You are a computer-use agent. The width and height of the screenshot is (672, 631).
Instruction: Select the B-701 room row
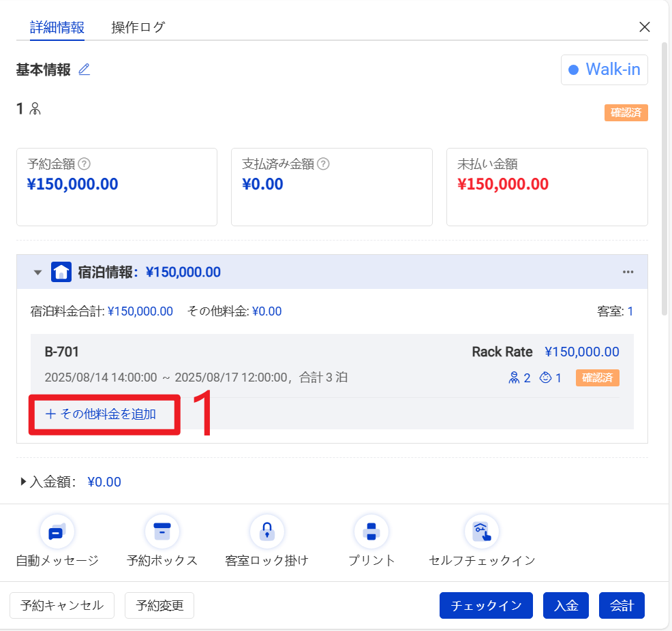point(332,365)
